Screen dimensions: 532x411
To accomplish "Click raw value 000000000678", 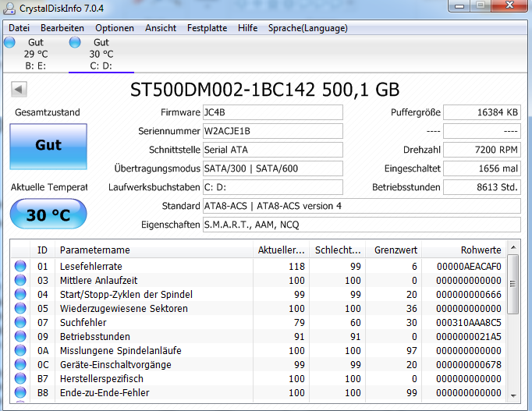I will 469,364.
